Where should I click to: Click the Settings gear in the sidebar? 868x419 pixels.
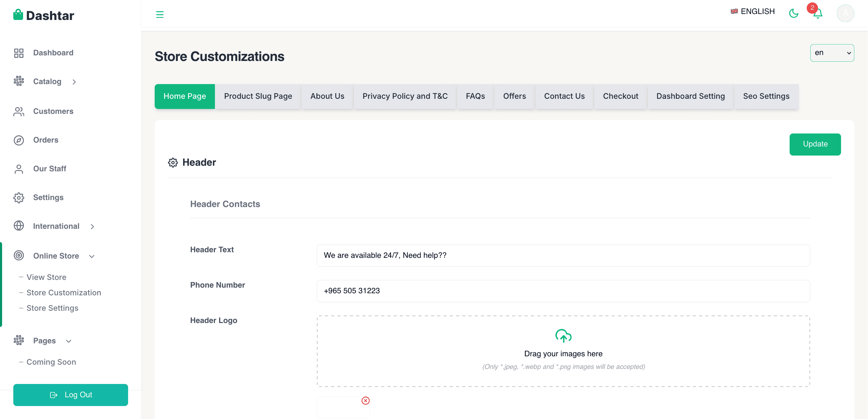pyautogui.click(x=19, y=197)
